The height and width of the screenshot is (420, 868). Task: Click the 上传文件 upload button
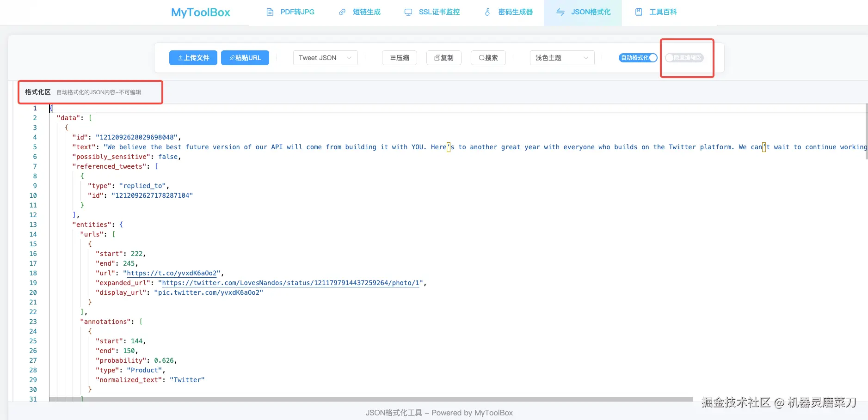[x=193, y=58]
